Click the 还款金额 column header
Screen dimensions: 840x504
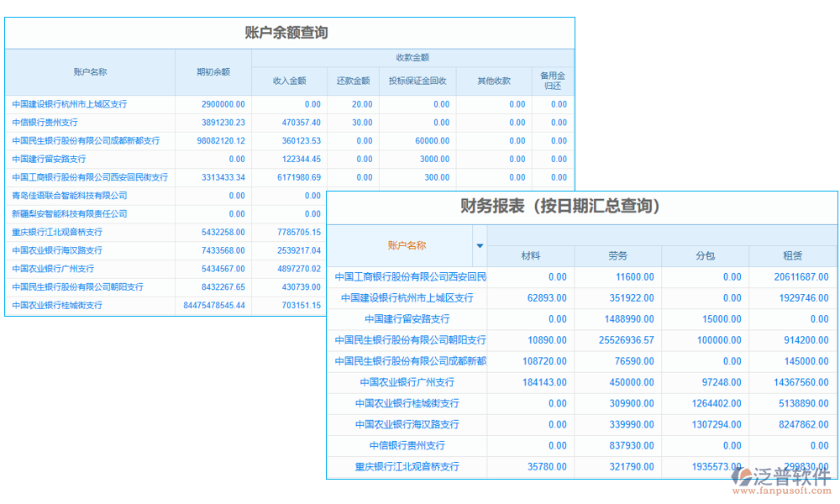tap(354, 80)
